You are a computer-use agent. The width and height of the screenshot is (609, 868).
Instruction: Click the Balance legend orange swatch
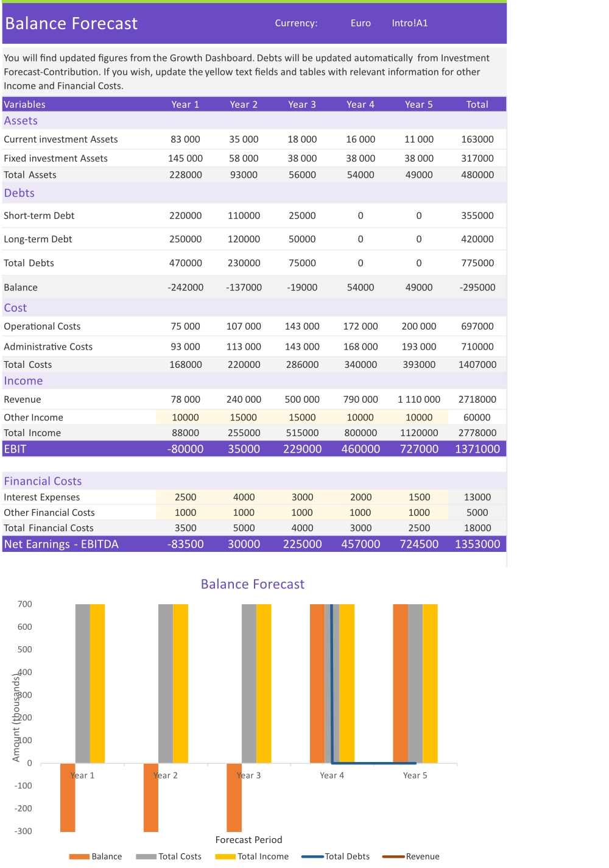pyautogui.click(x=79, y=856)
